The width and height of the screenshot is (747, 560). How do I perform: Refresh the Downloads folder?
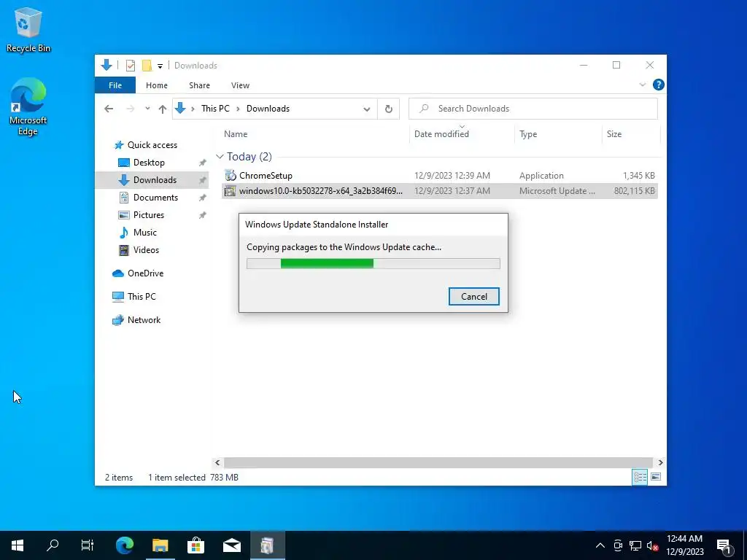388,109
